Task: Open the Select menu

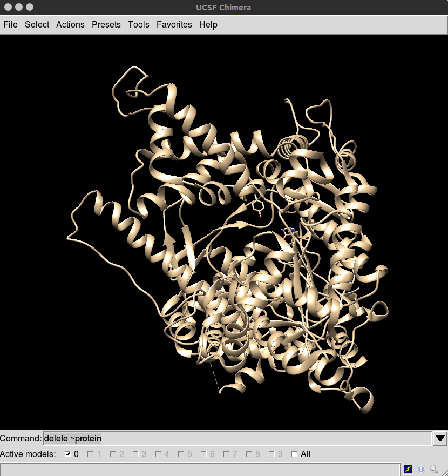Action: coord(37,24)
